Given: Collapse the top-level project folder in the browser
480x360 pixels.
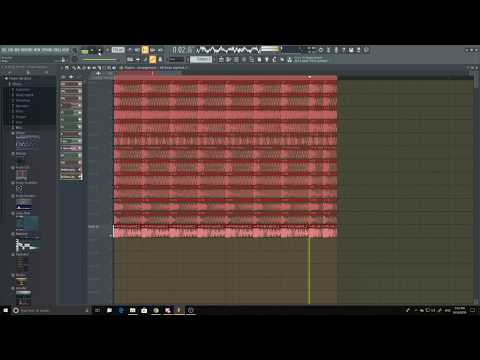Looking at the screenshot, I should [6, 78].
